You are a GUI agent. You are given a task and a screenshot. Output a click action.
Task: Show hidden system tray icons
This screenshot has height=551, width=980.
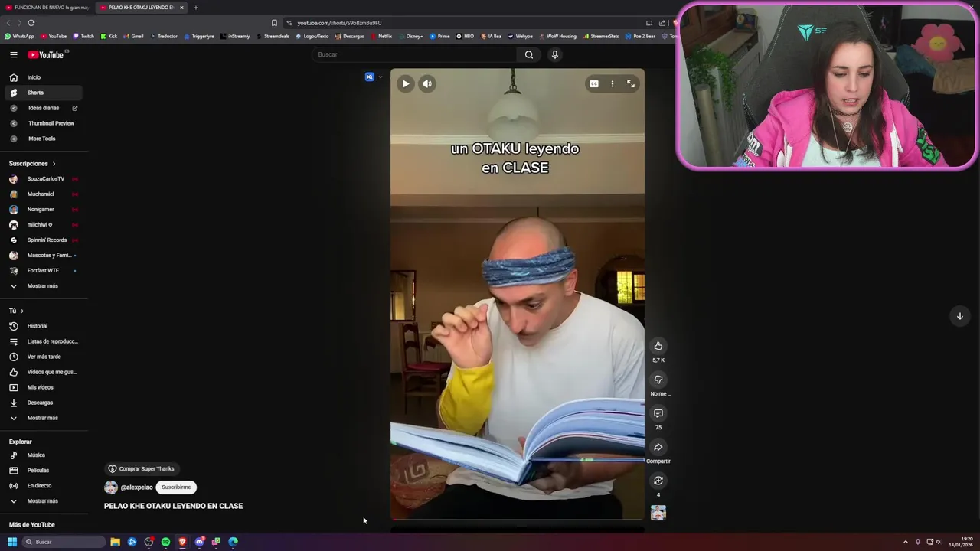(x=905, y=542)
